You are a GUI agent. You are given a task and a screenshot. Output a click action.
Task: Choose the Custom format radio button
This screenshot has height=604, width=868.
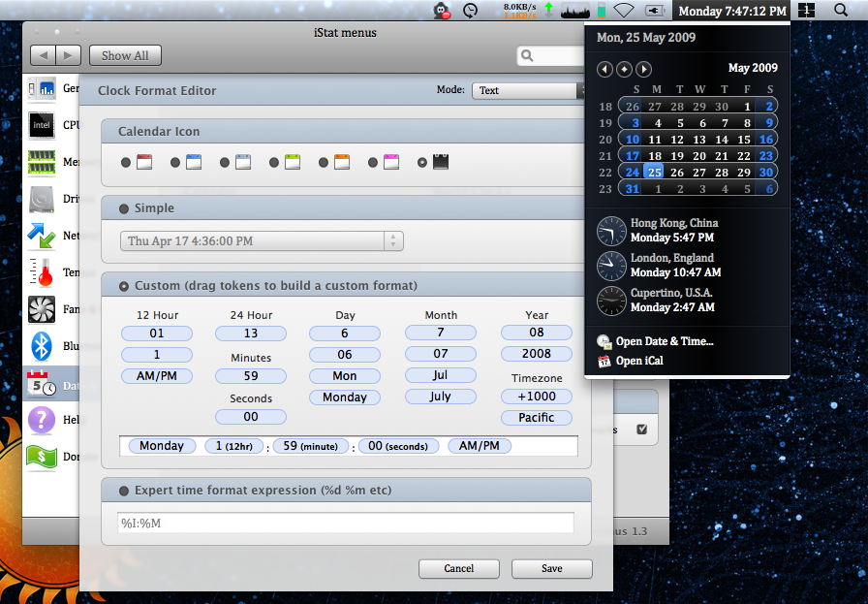[124, 286]
